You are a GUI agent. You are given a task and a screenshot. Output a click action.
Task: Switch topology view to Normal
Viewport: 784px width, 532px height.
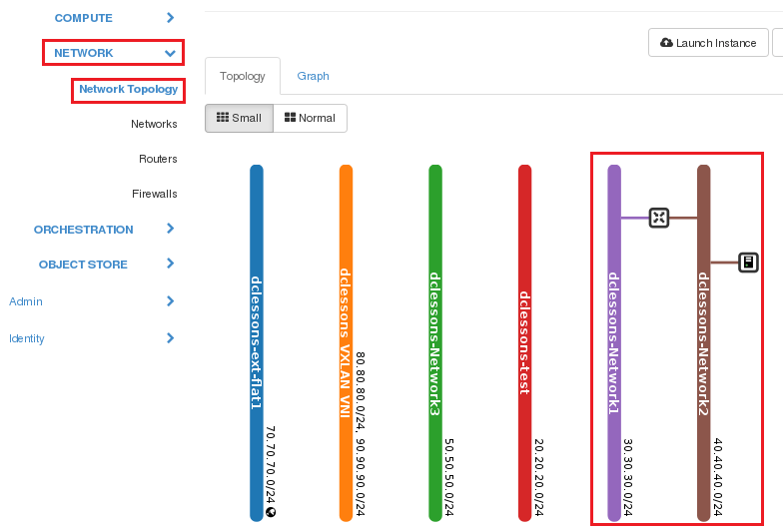pos(310,119)
